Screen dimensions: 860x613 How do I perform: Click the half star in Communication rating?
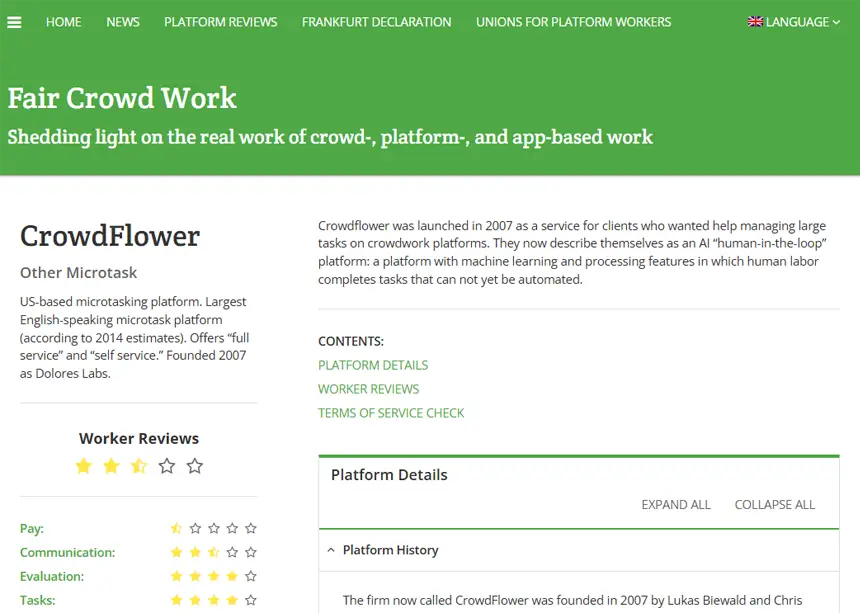[213, 552]
